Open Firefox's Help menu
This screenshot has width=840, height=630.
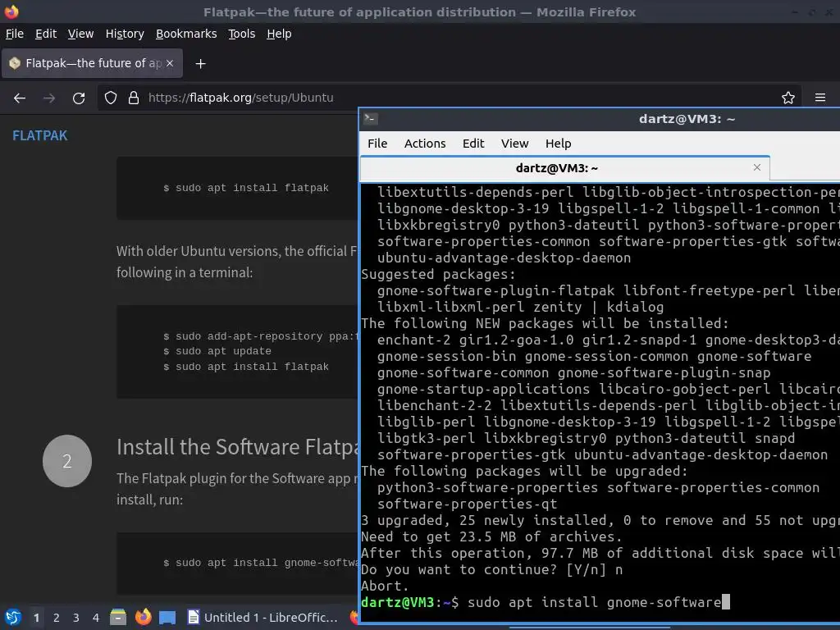pos(279,34)
